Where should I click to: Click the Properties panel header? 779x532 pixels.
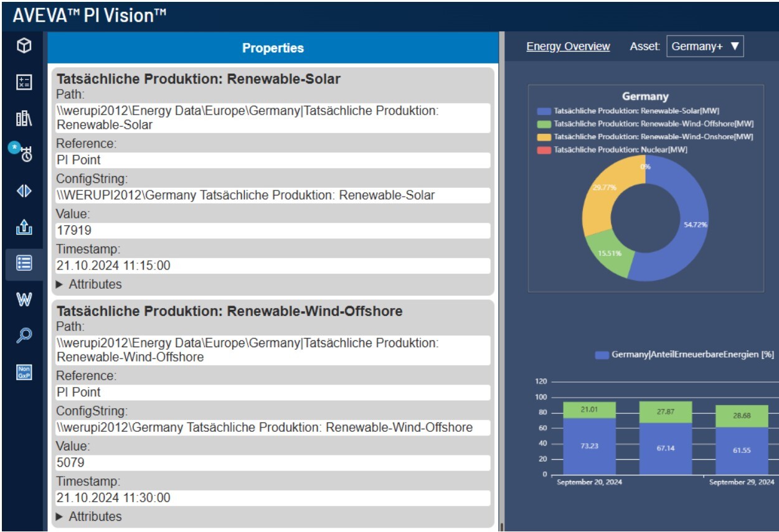273,48
